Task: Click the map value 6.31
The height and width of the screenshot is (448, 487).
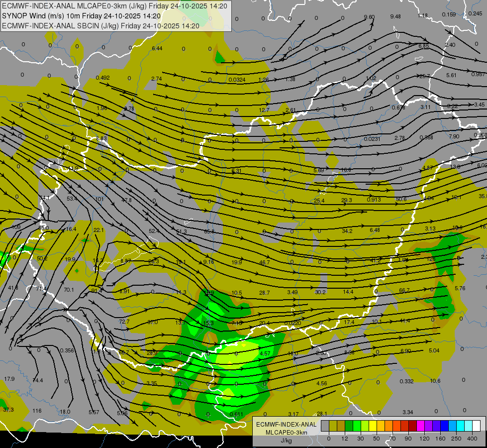Action: pos(236,171)
